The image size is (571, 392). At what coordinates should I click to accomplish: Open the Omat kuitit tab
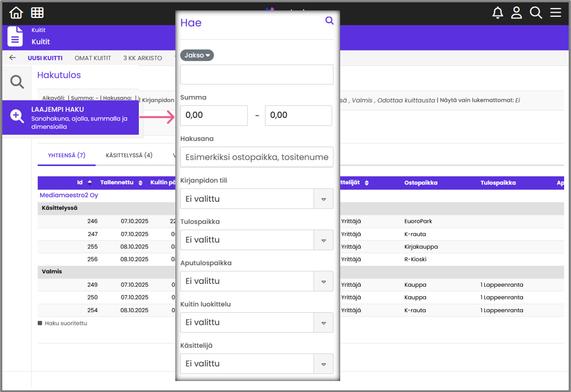93,58
